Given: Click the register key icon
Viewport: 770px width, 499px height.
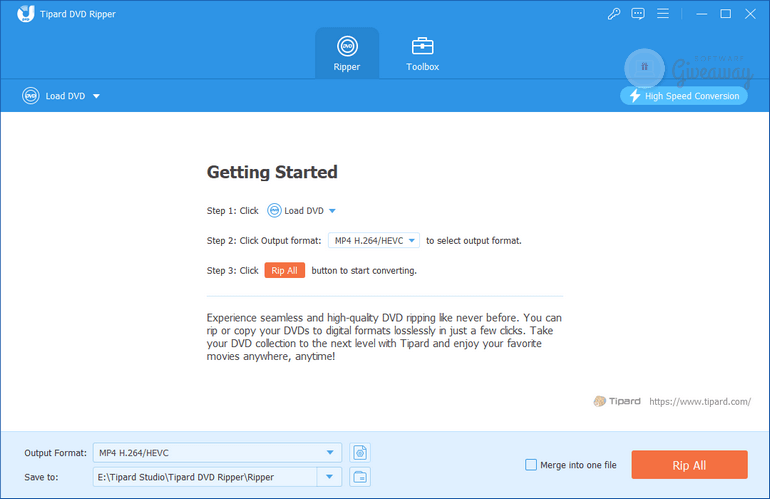Looking at the screenshot, I should pyautogui.click(x=613, y=14).
